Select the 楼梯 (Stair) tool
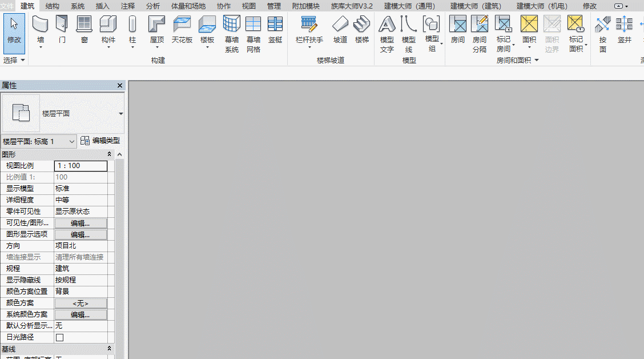644x359 pixels. (362, 30)
